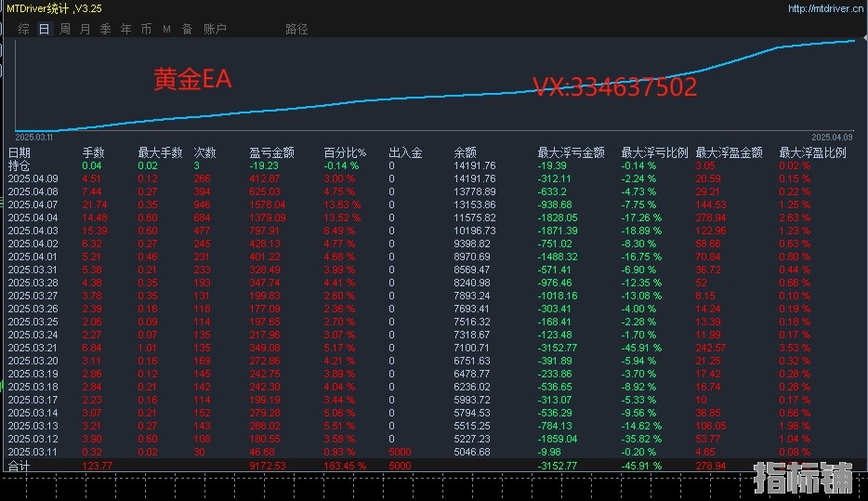Open the 币 currency tab
Viewport: 868px width, 501px height.
pyautogui.click(x=146, y=29)
